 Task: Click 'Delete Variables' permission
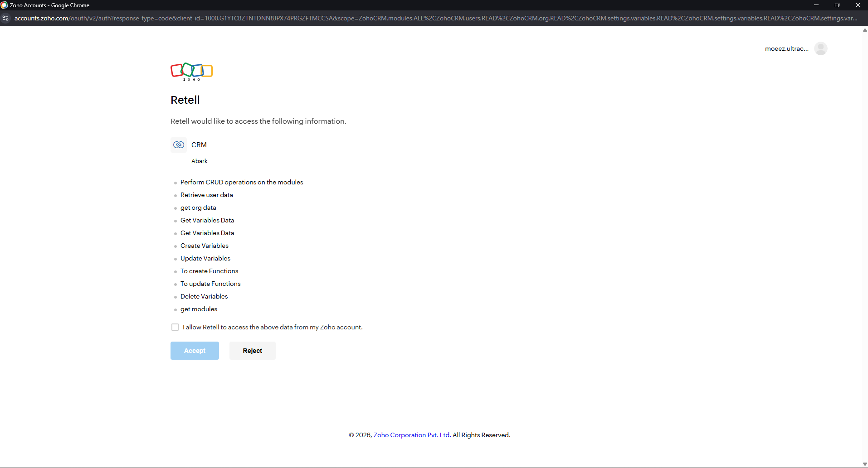(204, 296)
